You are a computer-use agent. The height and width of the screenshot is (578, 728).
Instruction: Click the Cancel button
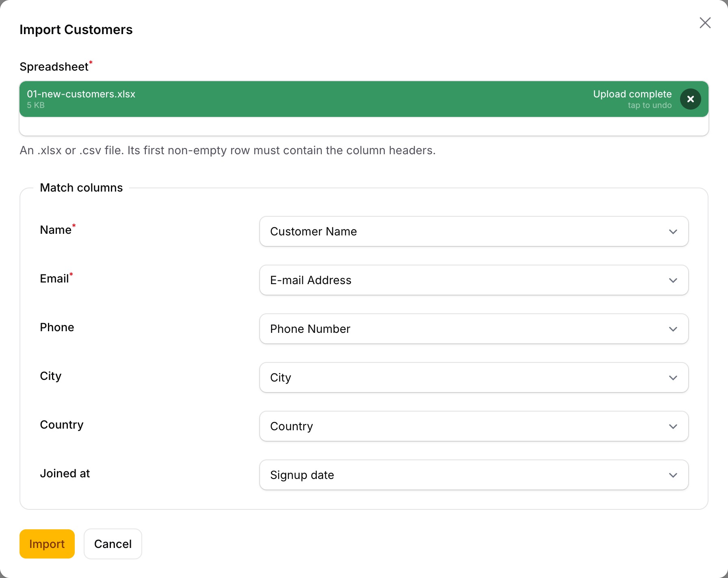tap(113, 544)
